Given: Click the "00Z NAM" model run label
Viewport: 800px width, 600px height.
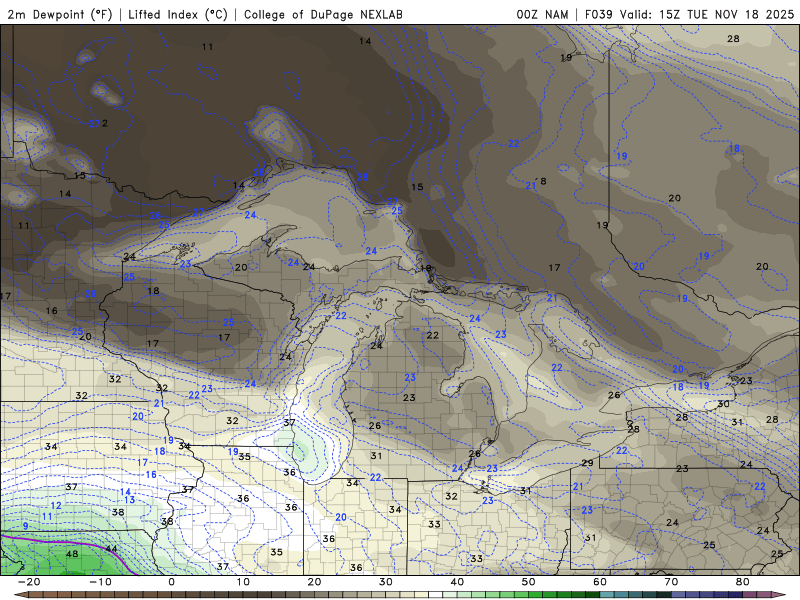Looking at the screenshot, I should [x=542, y=14].
